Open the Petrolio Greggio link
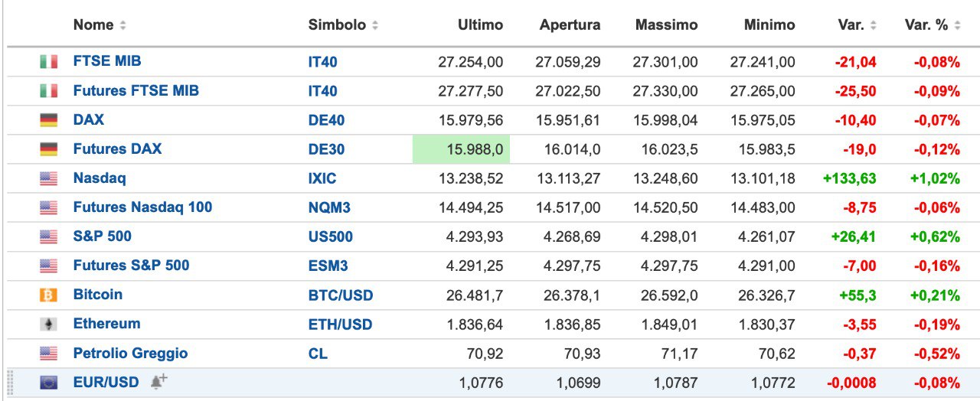Viewport: 980px width, 401px height. tap(130, 354)
